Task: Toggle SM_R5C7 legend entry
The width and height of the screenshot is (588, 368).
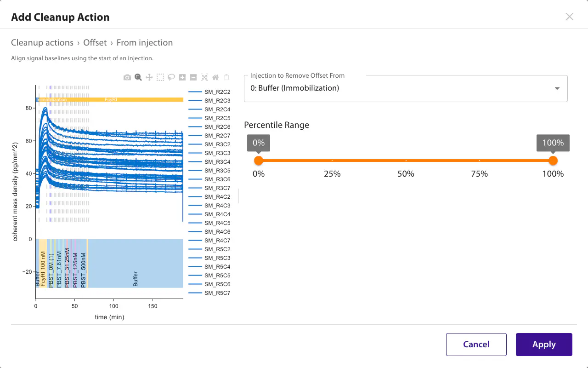Action: 209,293
